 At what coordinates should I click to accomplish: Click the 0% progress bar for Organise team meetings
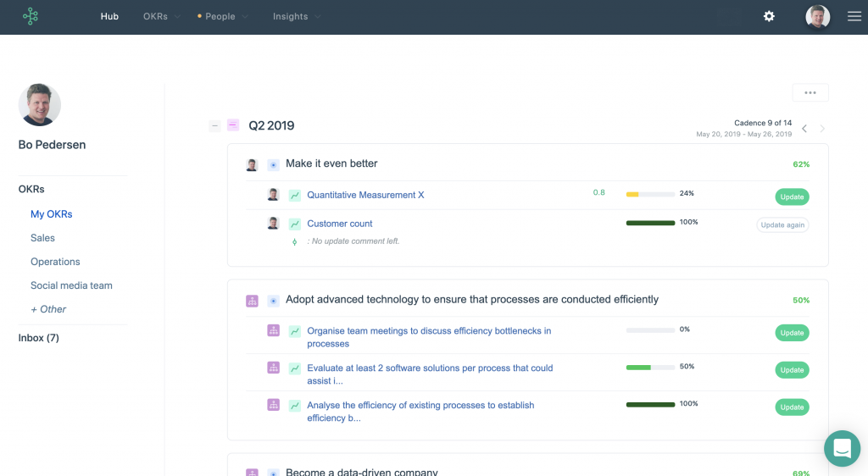tap(650, 330)
